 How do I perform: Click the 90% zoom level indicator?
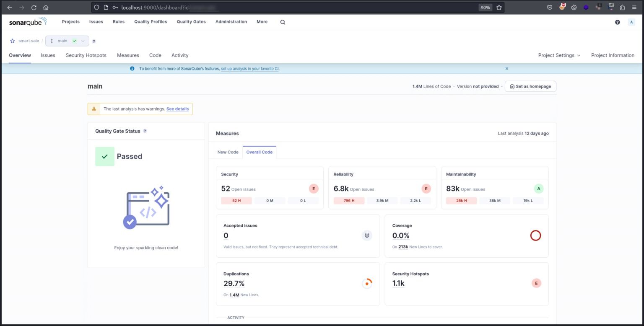[x=485, y=8]
